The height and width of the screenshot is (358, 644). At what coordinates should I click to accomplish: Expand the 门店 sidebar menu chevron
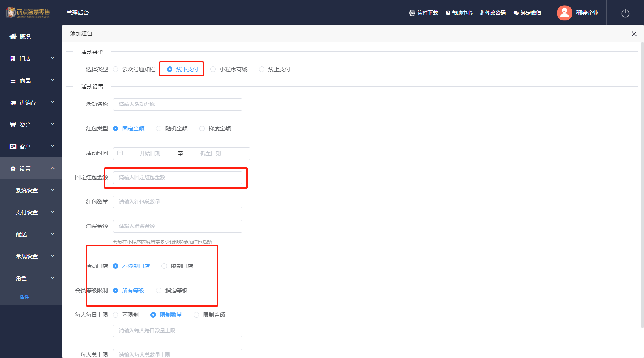point(53,58)
